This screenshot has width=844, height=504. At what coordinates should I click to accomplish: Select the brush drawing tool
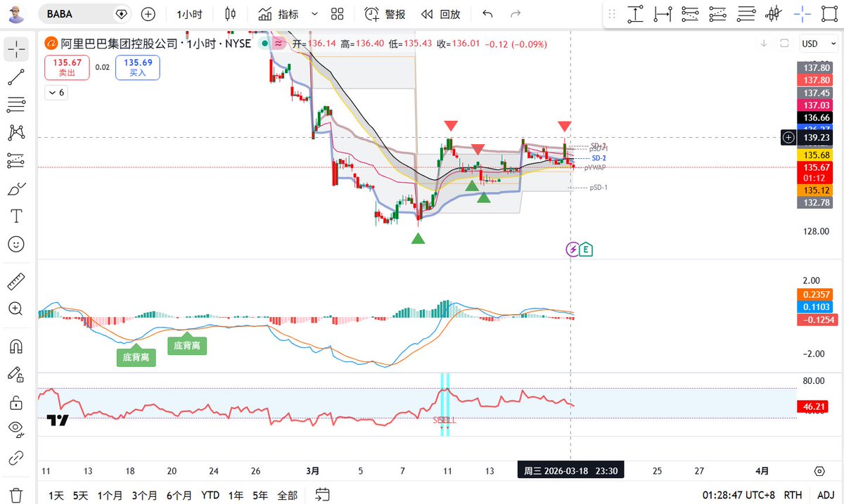(x=16, y=188)
